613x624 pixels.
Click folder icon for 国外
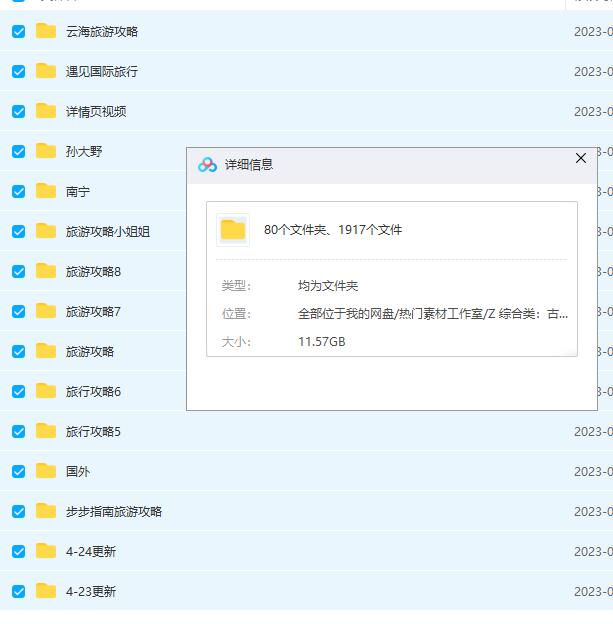pyautogui.click(x=46, y=471)
